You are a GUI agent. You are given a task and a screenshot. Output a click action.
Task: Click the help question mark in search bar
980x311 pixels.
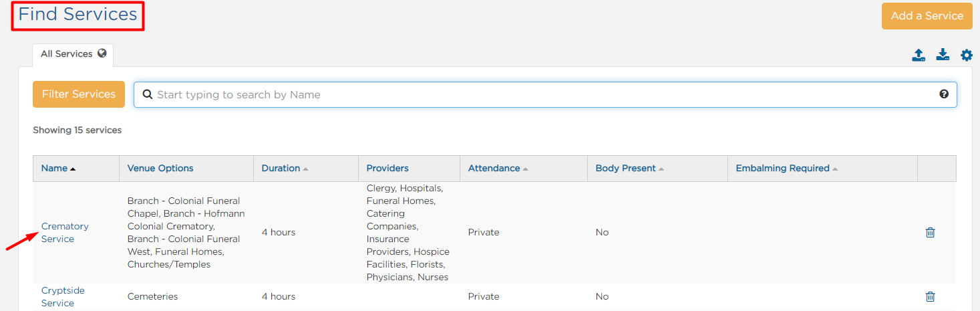coord(944,94)
